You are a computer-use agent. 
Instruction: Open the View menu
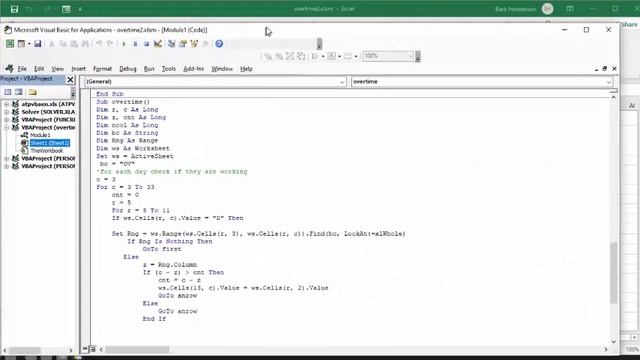click(57, 69)
